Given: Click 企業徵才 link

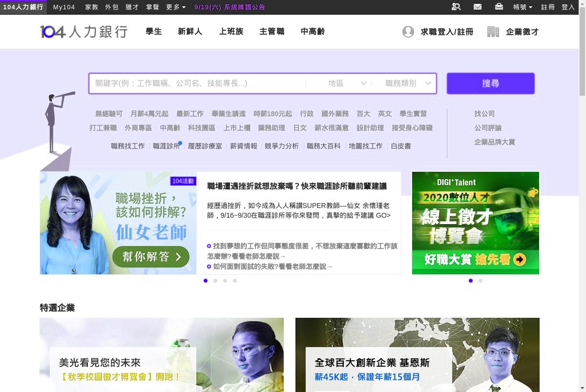Looking at the screenshot, I should coord(523,32).
